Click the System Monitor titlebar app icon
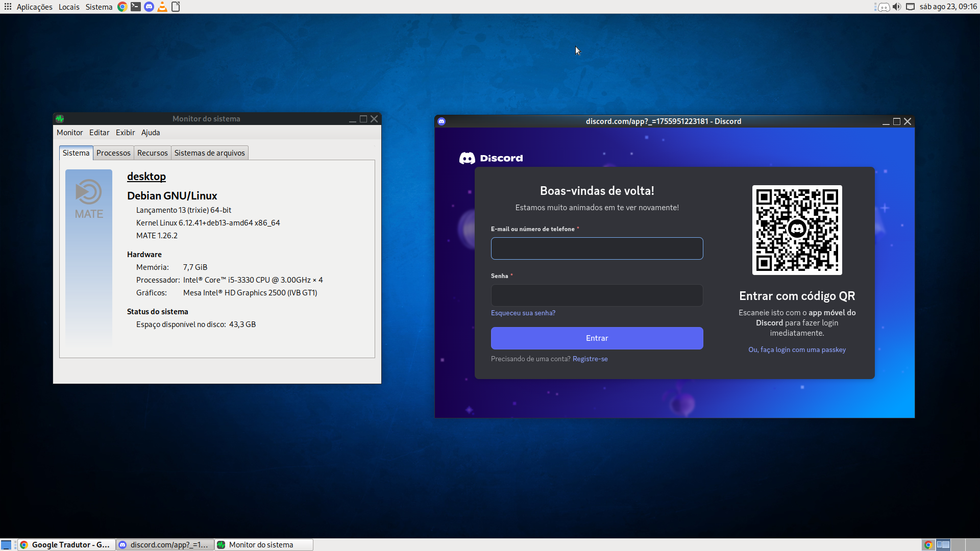 [x=60, y=119]
